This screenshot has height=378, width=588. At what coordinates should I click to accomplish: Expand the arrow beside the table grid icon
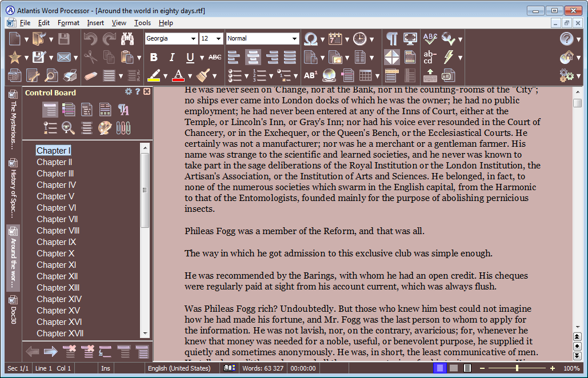[377, 76]
